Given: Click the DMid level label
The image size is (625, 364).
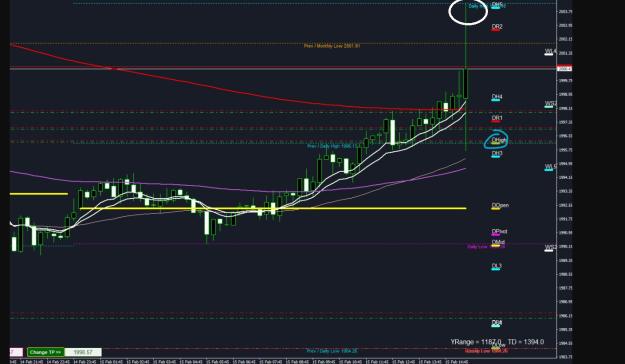Looking at the screenshot, I should [x=498, y=243].
